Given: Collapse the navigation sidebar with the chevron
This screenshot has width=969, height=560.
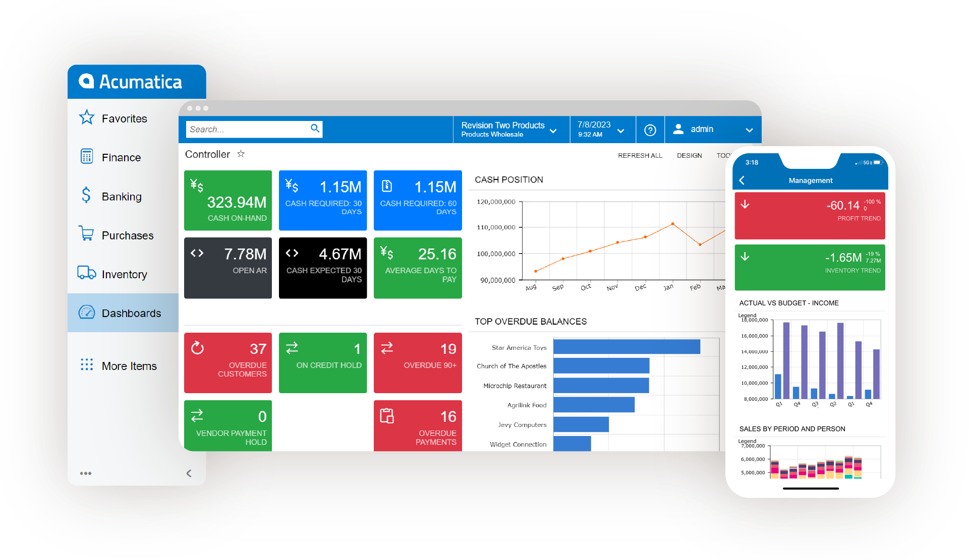Looking at the screenshot, I should click(x=189, y=473).
